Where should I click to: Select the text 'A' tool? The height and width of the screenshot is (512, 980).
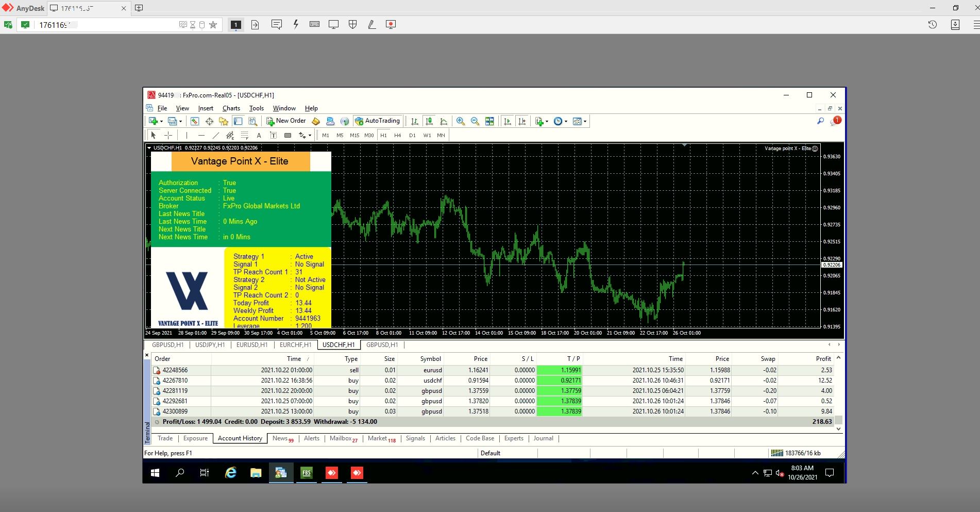pyautogui.click(x=259, y=135)
